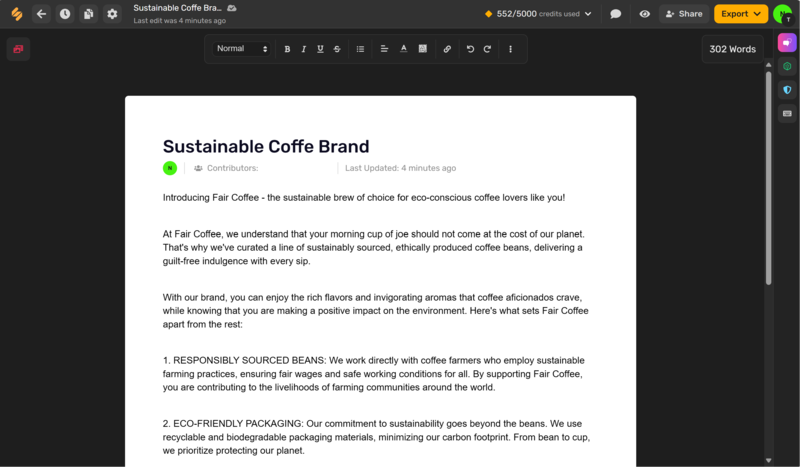The image size is (800, 467).
Task: Open the Normal text style dropdown
Action: (242, 49)
